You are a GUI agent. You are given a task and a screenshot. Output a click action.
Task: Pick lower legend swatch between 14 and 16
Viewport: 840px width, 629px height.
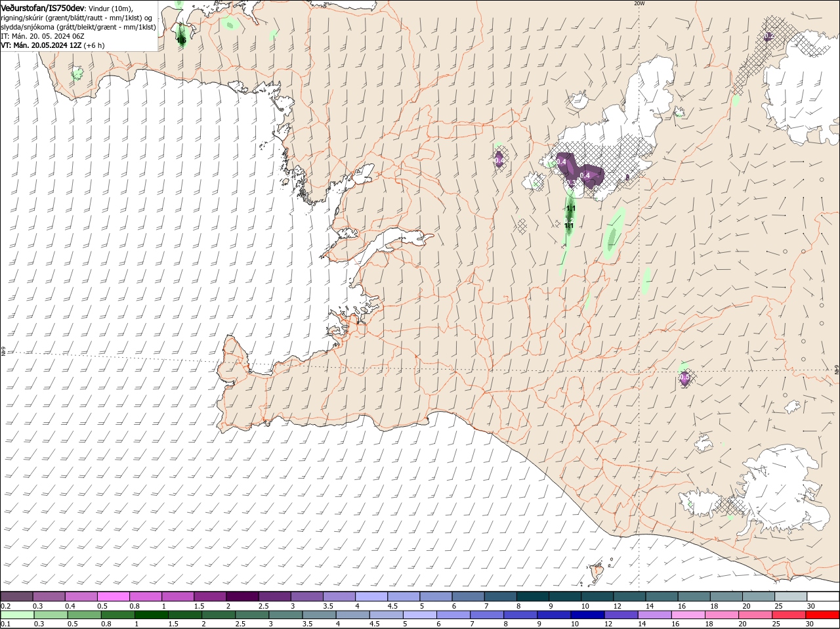click(656, 615)
